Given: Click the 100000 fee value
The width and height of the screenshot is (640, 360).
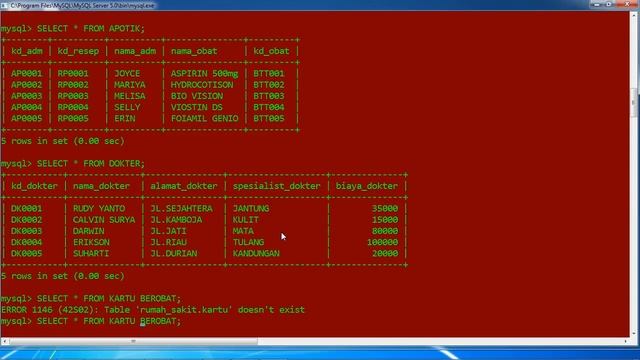Looking at the screenshot, I should pos(382,242).
